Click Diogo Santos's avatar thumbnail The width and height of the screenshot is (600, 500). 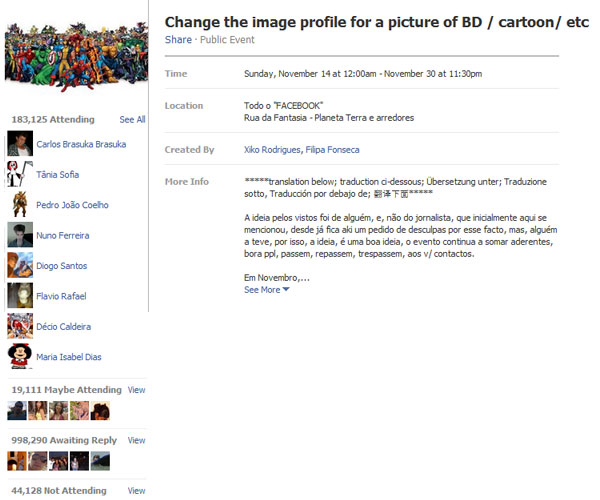tap(20, 265)
